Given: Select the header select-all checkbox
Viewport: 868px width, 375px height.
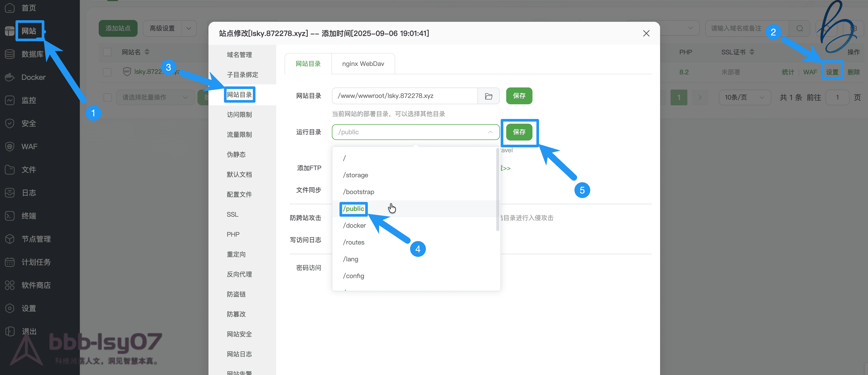Looking at the screenshot, I should point(107,52).
